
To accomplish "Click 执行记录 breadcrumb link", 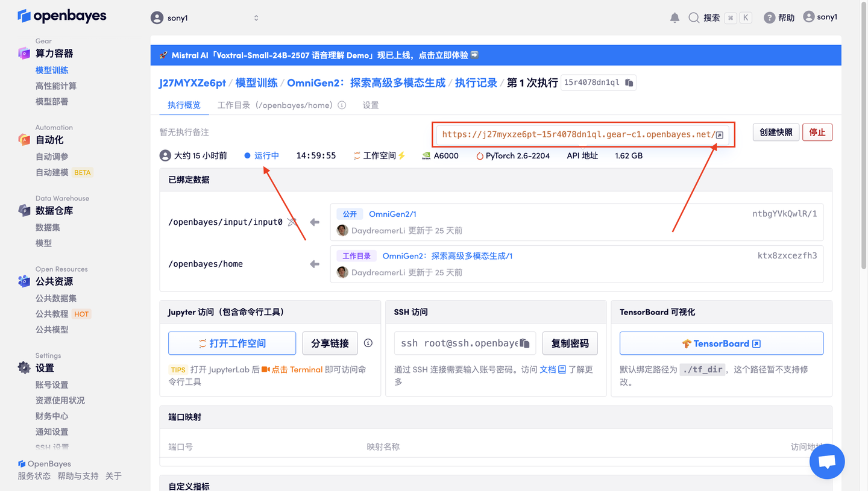I will (x=476, y=83).
